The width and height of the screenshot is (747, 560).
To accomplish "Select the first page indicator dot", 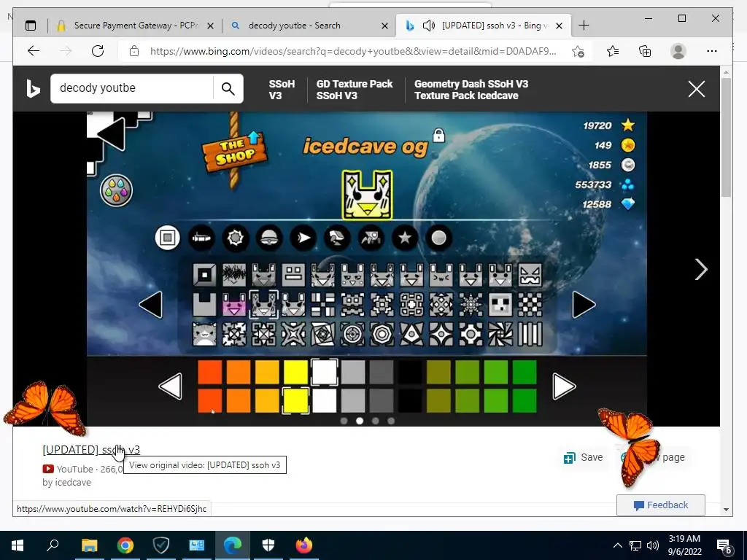I will click(344, 421).
